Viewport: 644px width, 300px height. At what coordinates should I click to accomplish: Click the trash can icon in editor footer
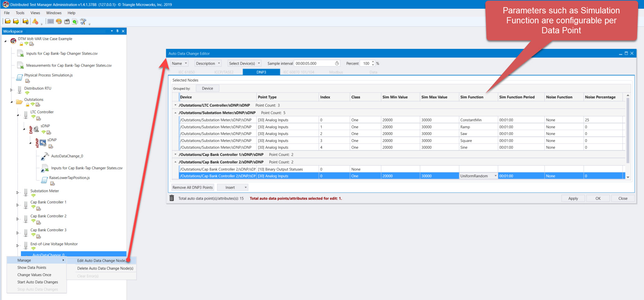pyautogui.click(x=172, y=198)
